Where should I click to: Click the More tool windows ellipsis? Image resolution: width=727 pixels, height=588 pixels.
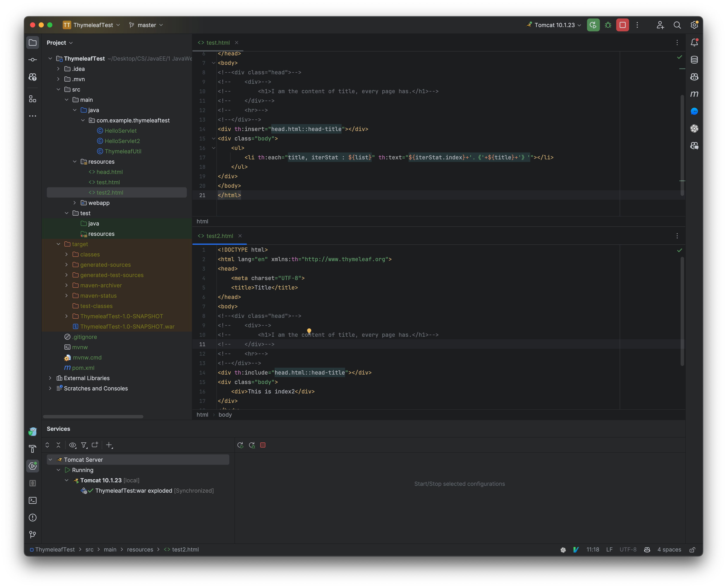tap(32, 116)
